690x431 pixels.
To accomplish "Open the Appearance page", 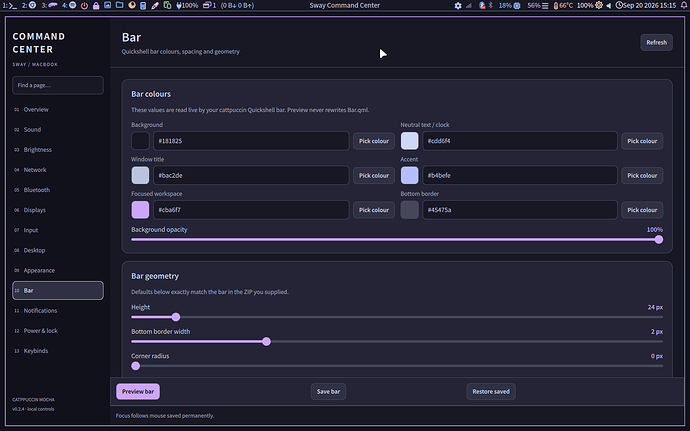I will pos(58,270).
